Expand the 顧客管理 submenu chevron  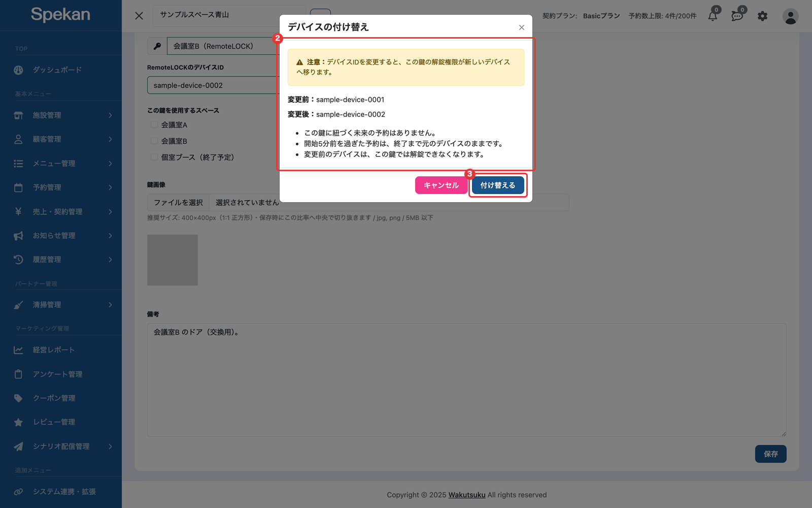110,139
